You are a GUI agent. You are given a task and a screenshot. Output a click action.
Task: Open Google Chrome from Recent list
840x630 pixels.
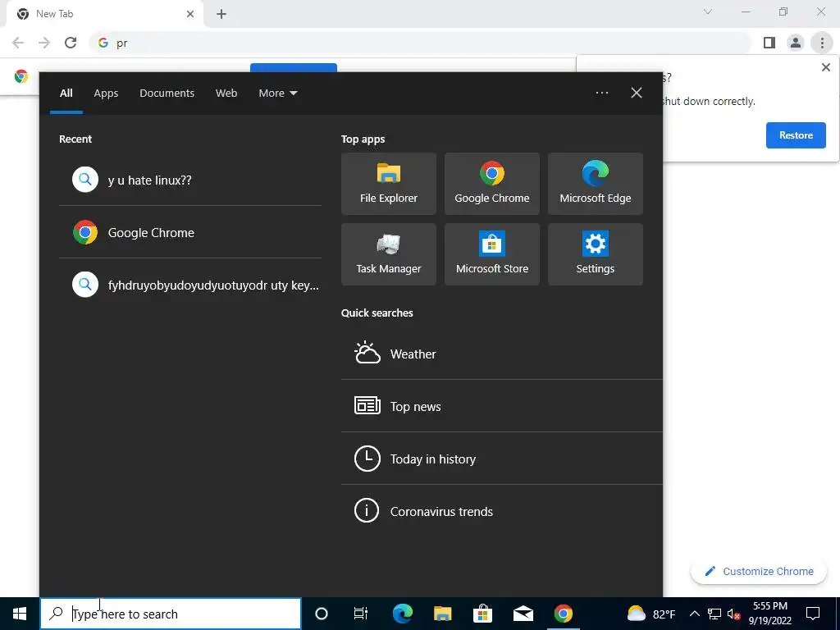[190, 232]
